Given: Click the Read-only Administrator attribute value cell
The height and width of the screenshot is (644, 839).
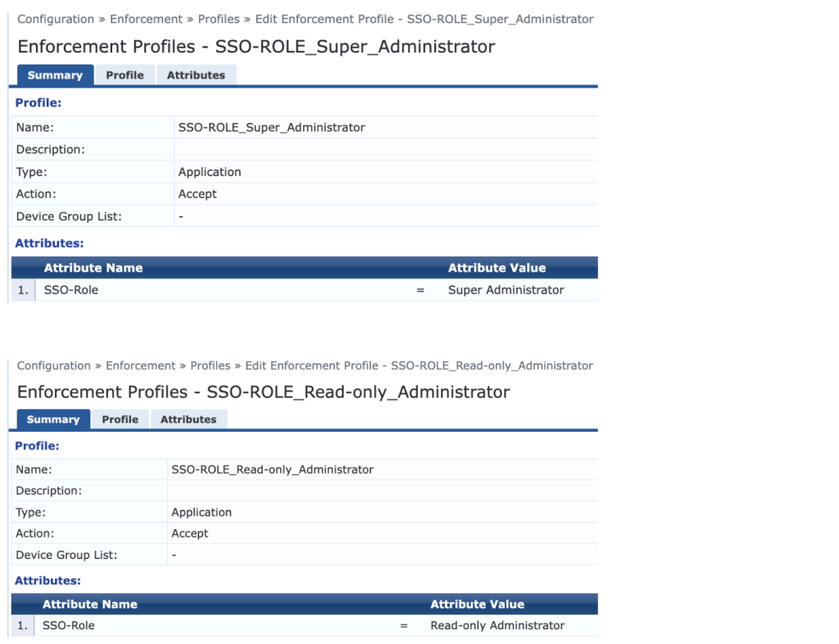Looking at the screenshot, I should click(x=497, y=625).
